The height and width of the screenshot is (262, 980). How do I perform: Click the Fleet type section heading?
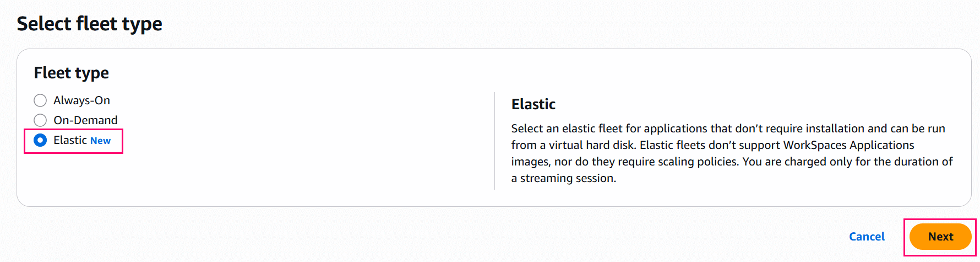[x=72, y=73]
